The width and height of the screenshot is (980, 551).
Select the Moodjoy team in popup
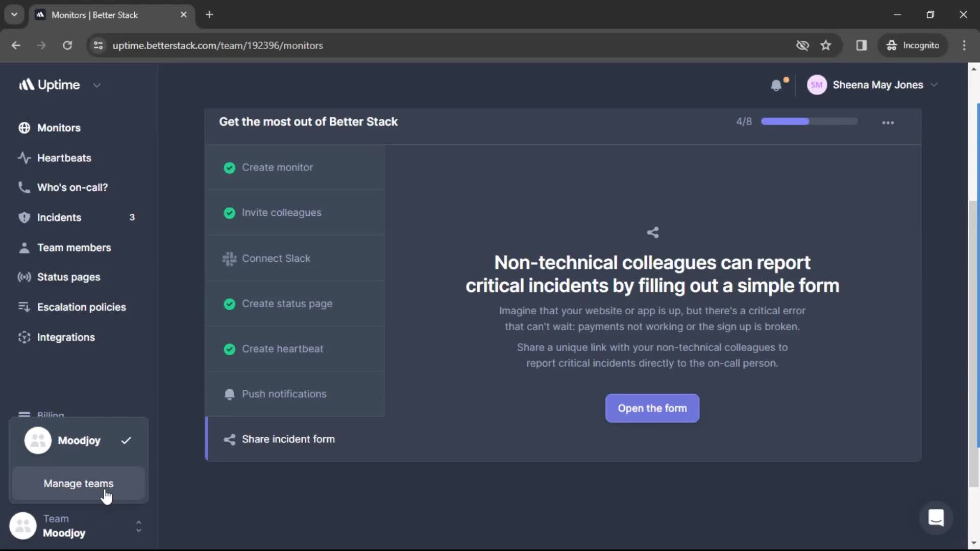(x=79, y=440)
